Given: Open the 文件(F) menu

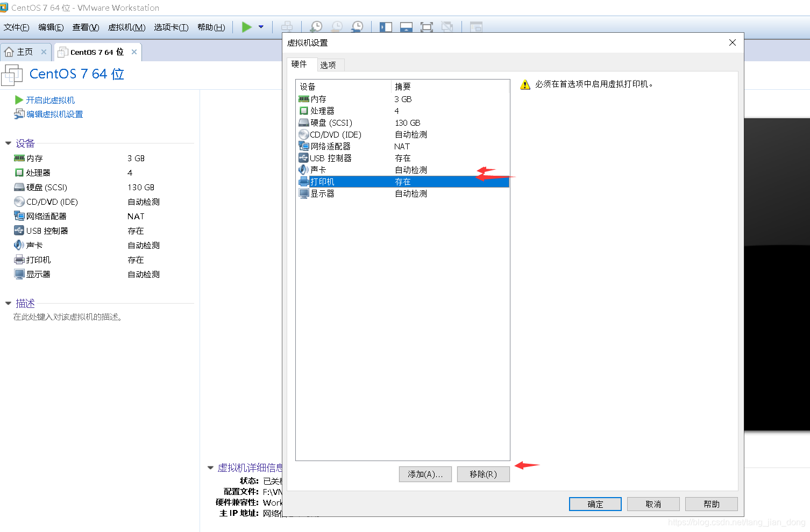Looking at the screenshot, I should coord(17,27).
